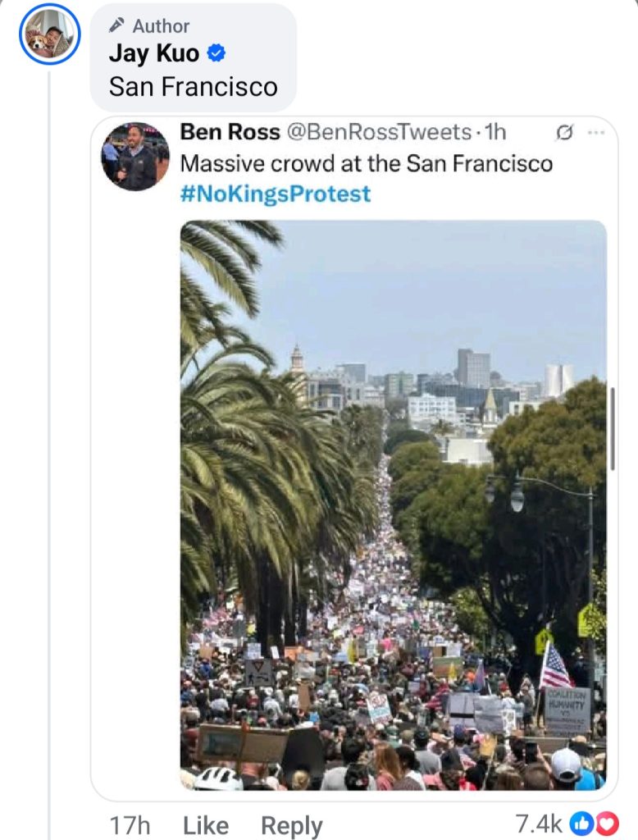The width and height of the screenshot is (638, 840).
Task: View the 7.4k reactions count
Action: tap(538, 824)
